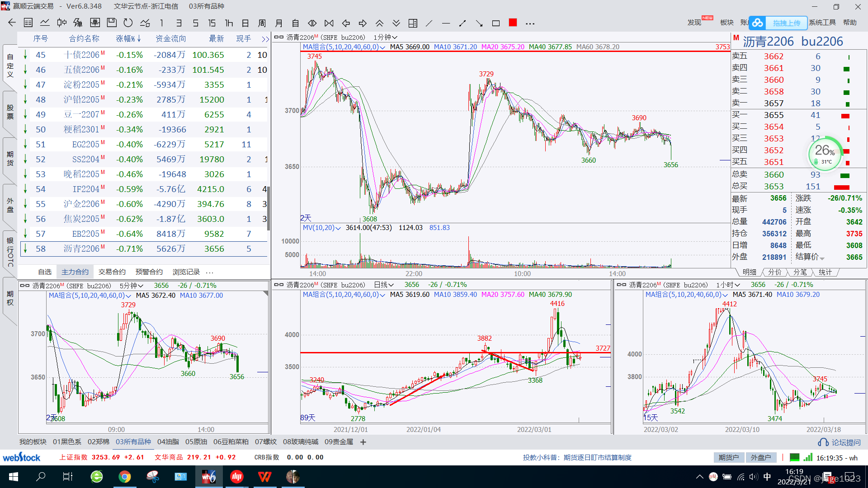This screenshot has width=868, height=488.
Task: Click the double down chevron icon
Action: 396,23
